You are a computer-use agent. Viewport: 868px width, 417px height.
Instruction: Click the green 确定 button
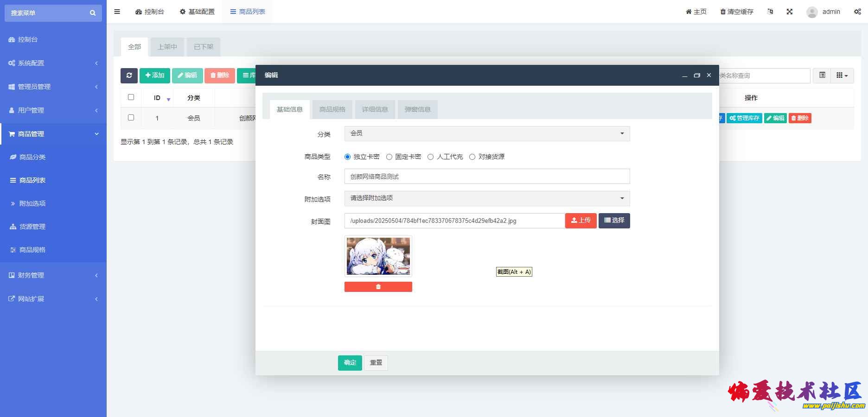pos(350,363)
